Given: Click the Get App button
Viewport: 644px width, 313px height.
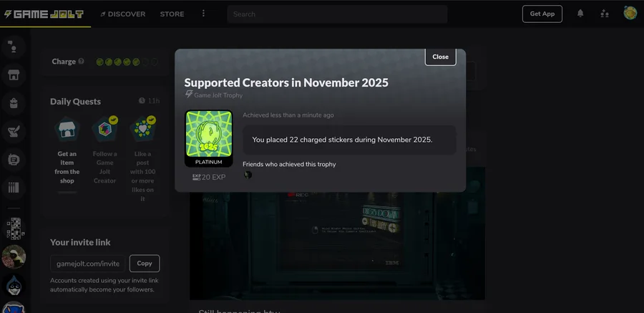Looking at the screenshot, I should (542, 14).
